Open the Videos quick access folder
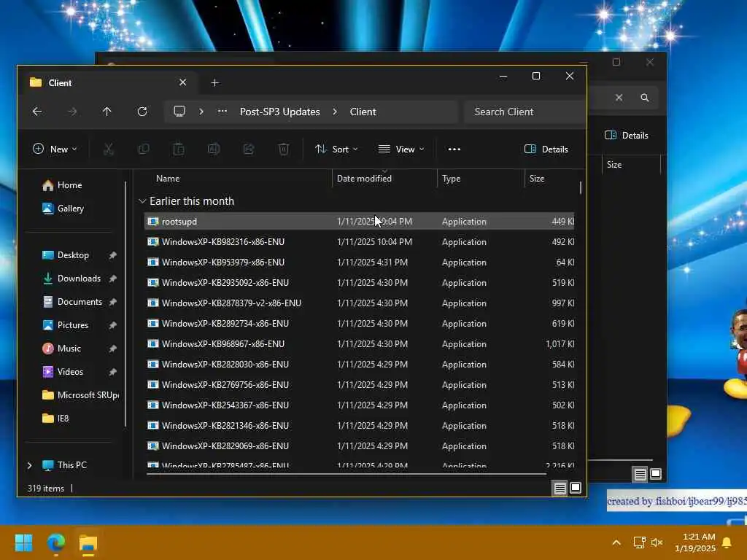 click(70, 371)
